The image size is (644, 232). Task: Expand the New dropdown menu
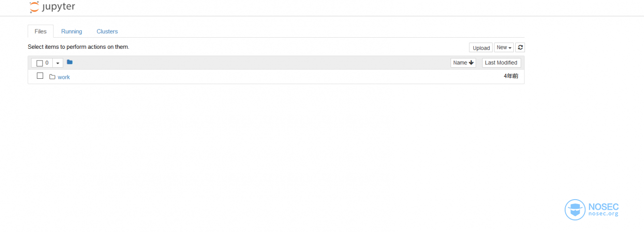(x=504, y=47)
